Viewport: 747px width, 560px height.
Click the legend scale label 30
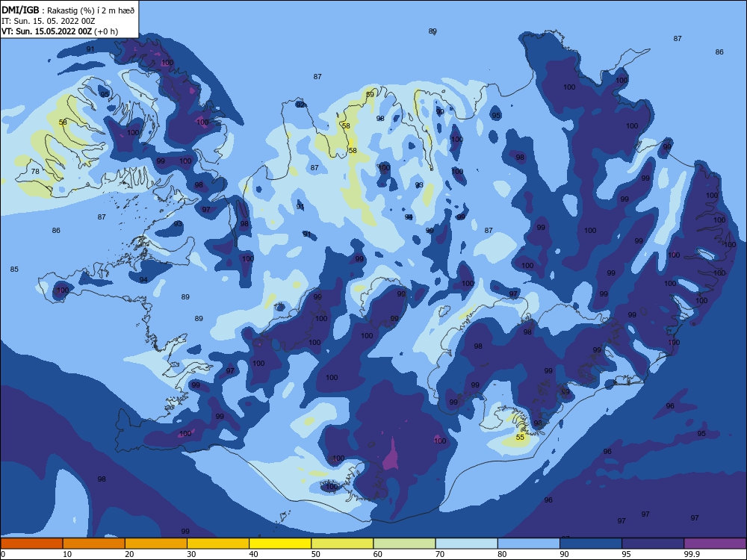point(191,554)
